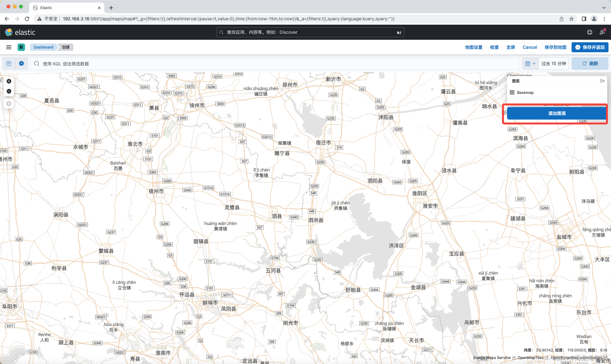
Task: Go back in browser history
Action: click(x=7, y=19)
